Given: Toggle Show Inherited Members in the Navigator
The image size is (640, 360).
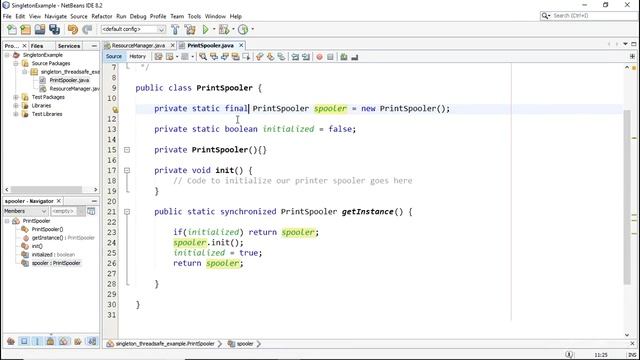Looking at the screenshot, I should 11,341.
